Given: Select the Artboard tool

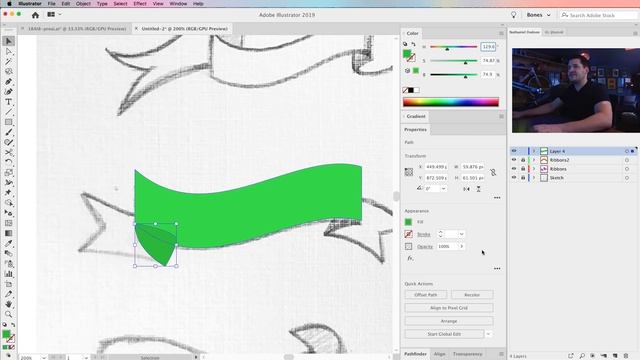Looking at the screenshot, I should coord(9,284).
